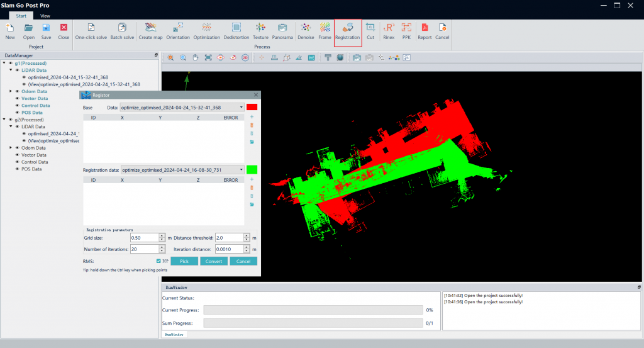Run One-click solve
644x348 pixels.
click(91, 31)
